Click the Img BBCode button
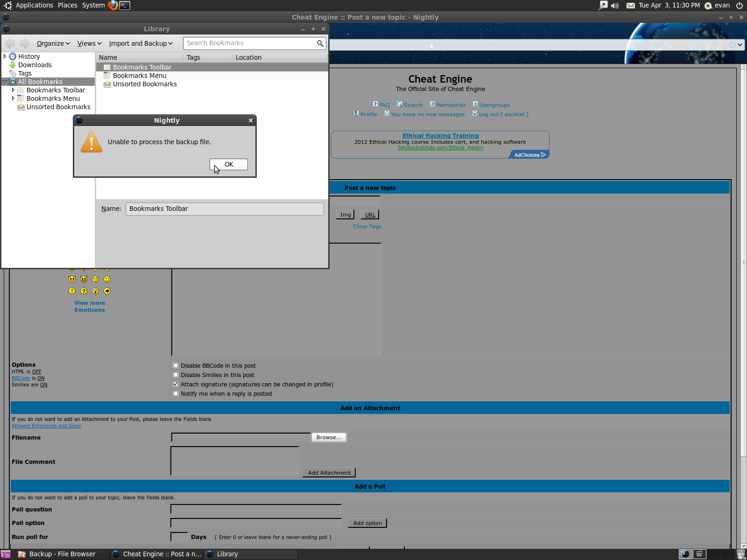Viewport: 747px width, 560px height. tap(345, 215)
